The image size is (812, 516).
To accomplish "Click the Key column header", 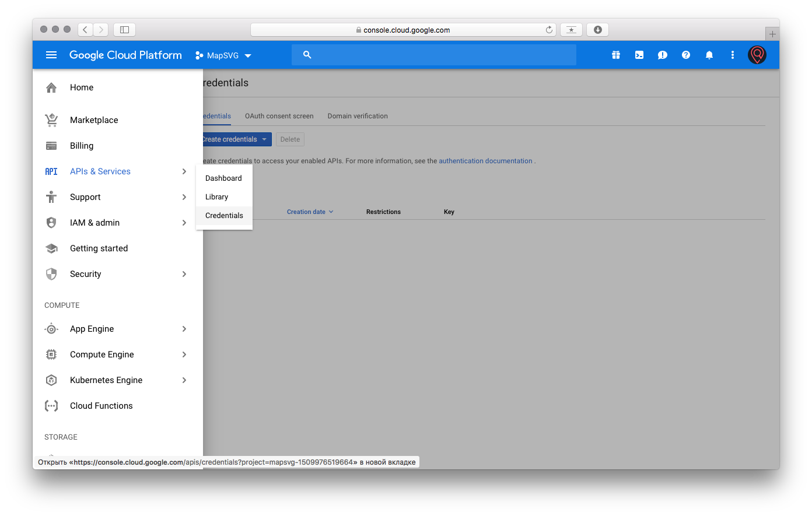I will pyautogui.click(x=449, y=212).
